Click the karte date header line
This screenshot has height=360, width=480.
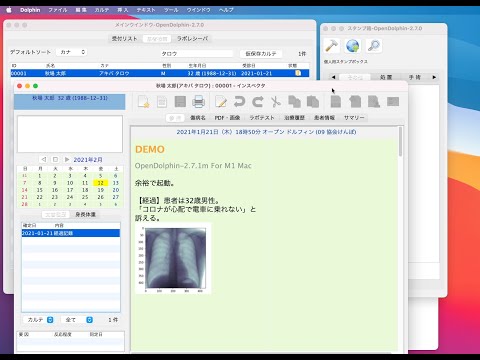tap(266, 132)
